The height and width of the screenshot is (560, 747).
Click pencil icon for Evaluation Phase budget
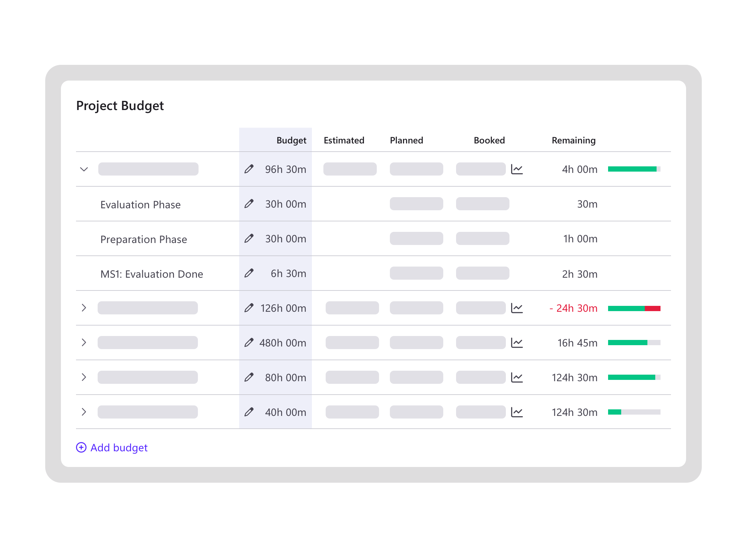(249, 204)
